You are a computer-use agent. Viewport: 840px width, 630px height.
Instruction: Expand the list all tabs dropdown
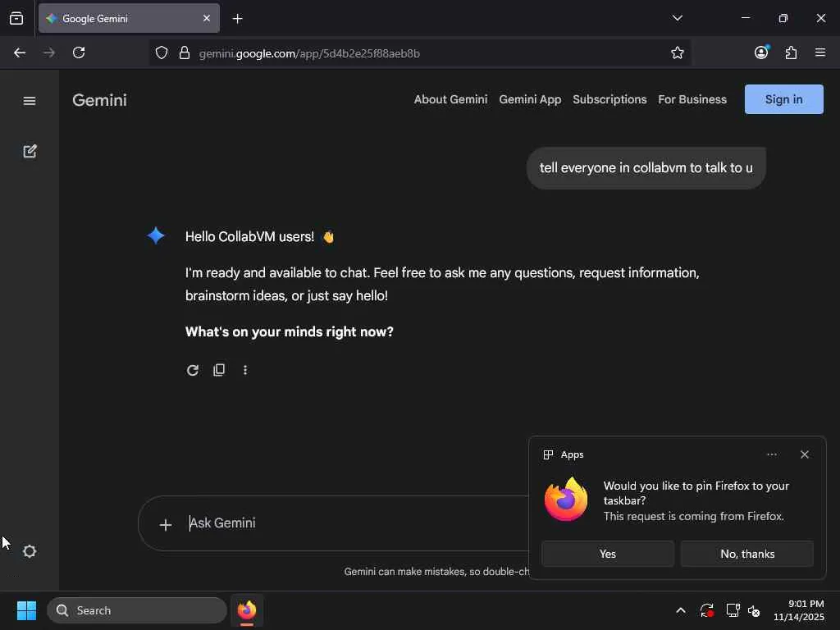point(677,18)
